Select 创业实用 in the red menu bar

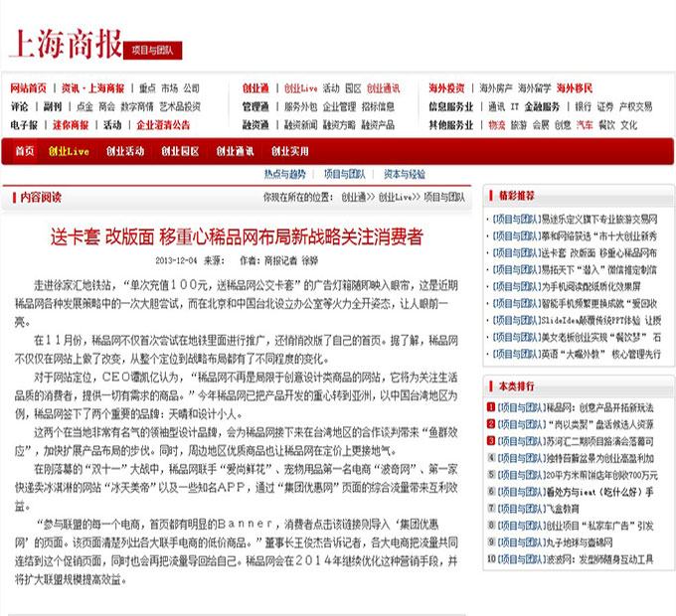pos(290,151)
